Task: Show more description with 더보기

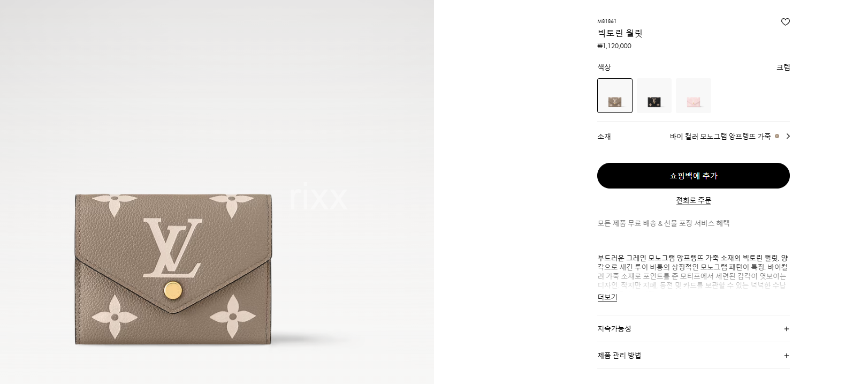Action: (x=607, y=297)
